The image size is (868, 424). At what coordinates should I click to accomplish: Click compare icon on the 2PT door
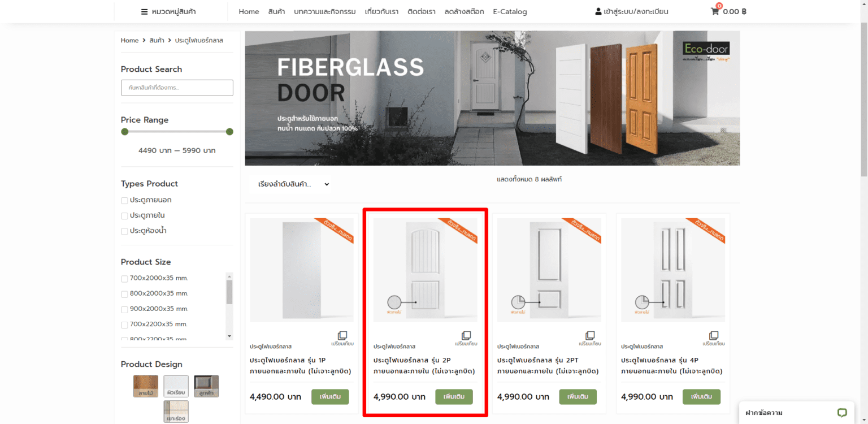(x=590, y=336)
